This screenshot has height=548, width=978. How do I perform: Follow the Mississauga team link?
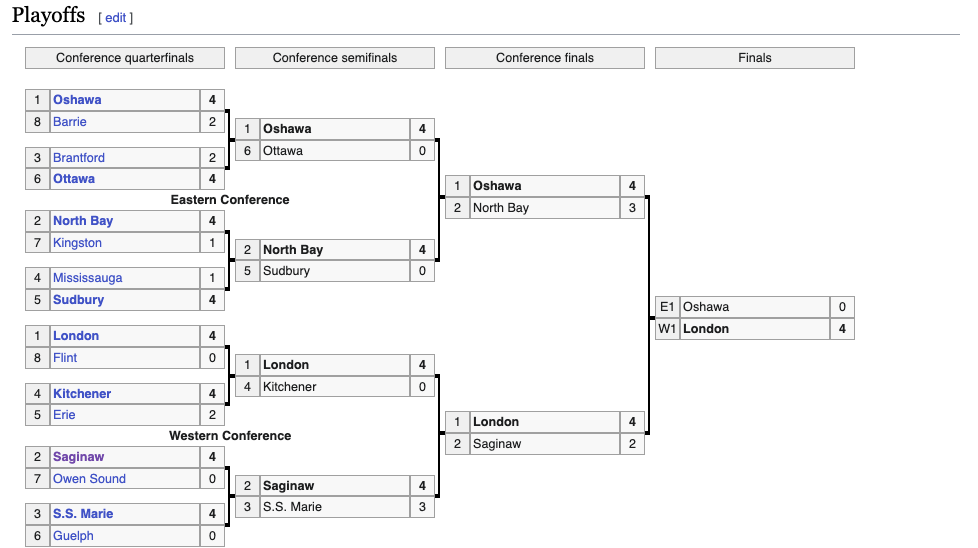(87, 278)
